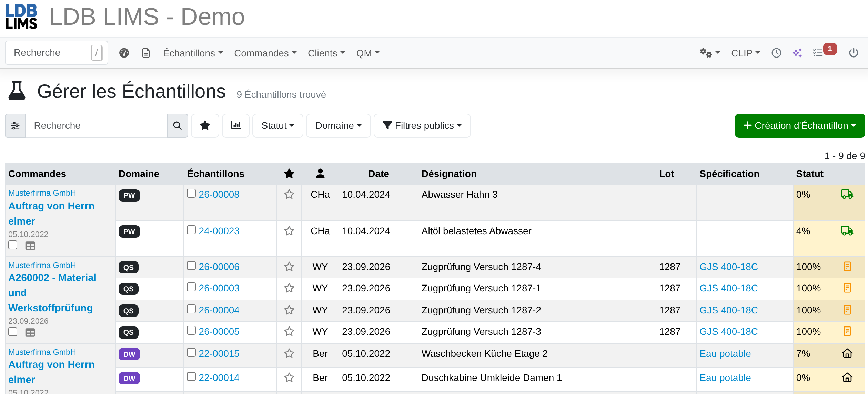
Task: Open the Commandes menu
Action: [x=265, y=53]
